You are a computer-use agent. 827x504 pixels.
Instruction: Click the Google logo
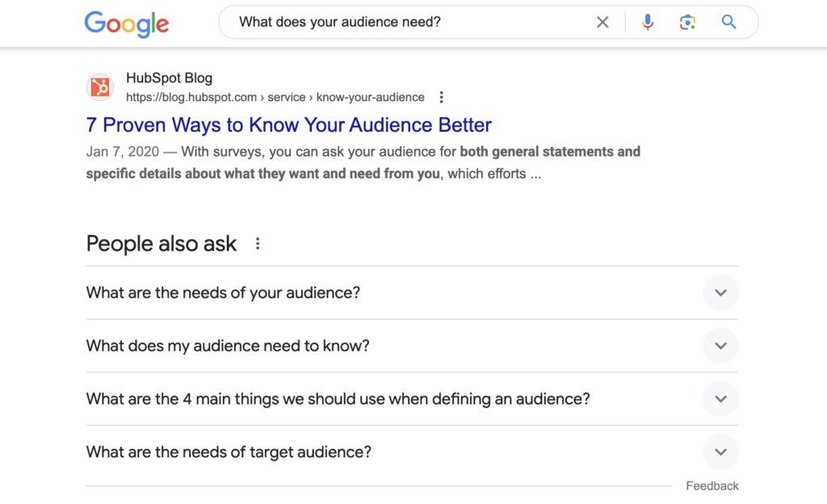pos(127,23)
